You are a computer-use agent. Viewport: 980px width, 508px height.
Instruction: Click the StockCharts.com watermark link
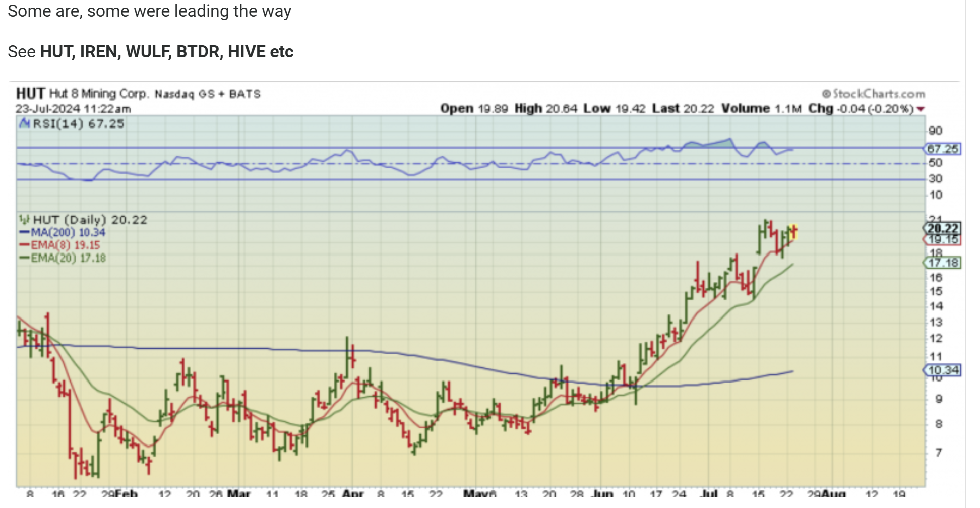click(x=874, y=94)
